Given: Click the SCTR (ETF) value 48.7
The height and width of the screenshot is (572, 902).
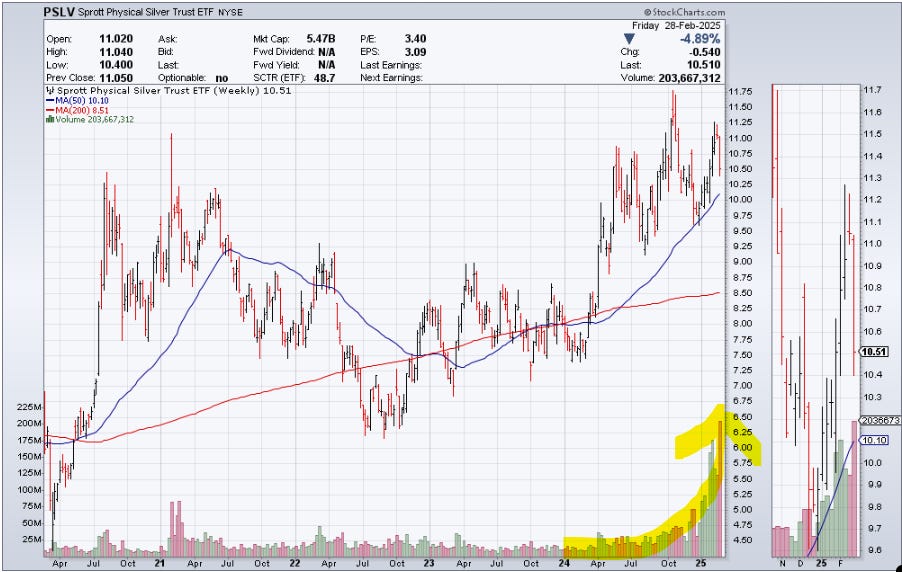Looking at the screenshot, I should [324, 78].
